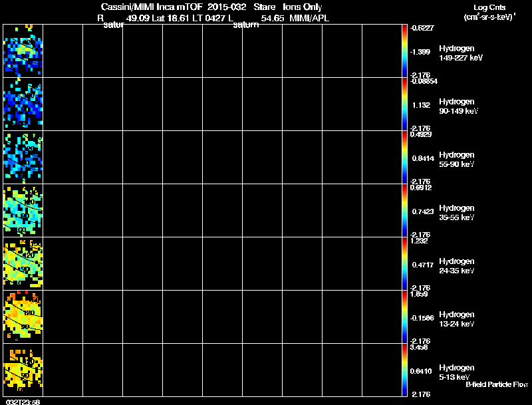Click the 'Hydrogen 24-35 keV' label
The width and height of the screenshot is (532, 405).
pos(457,266)
